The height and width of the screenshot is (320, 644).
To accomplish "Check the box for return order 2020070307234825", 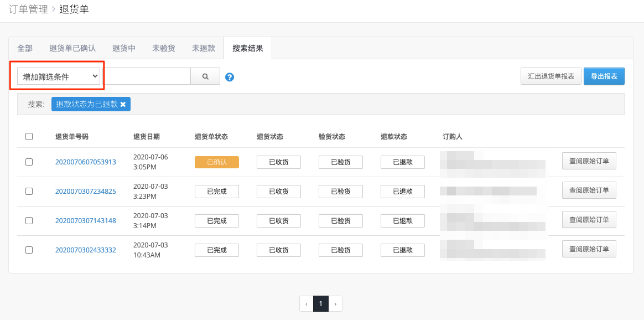I will (29, 191).
